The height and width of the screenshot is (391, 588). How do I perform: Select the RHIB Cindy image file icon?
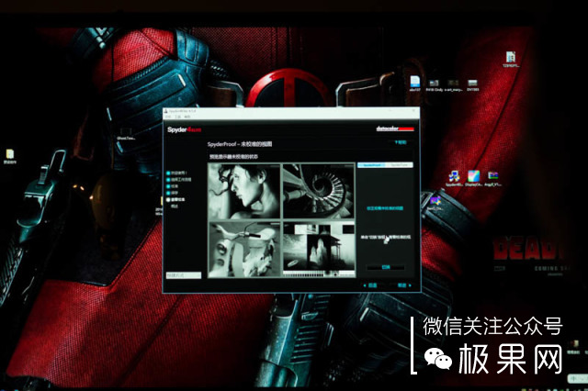435,85
